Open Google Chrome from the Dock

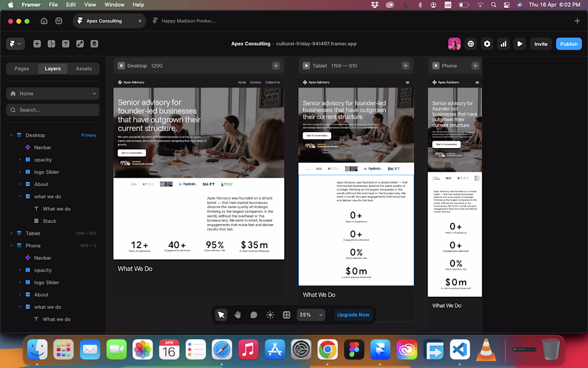coord(327,350)
